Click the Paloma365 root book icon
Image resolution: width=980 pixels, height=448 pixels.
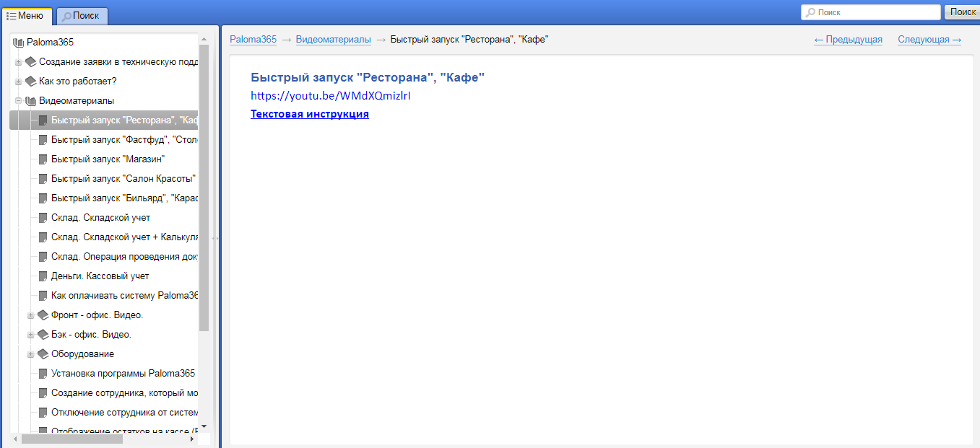point(19,43)
